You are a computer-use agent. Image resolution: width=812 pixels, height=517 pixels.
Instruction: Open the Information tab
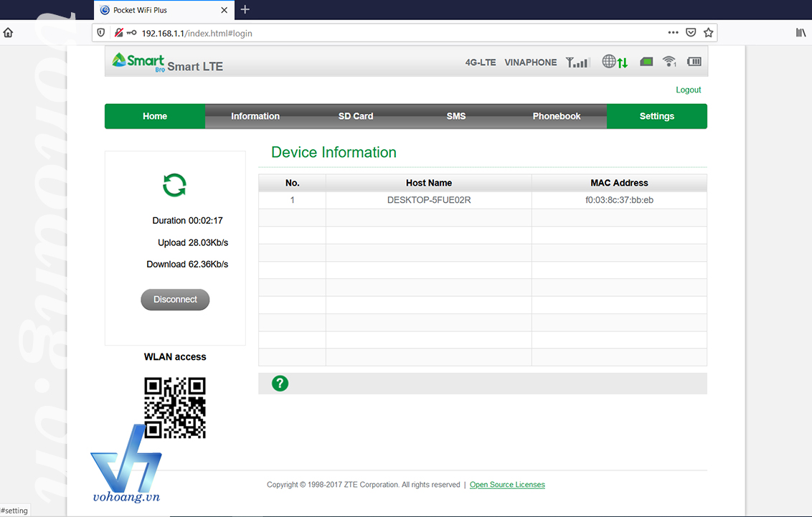255,116
